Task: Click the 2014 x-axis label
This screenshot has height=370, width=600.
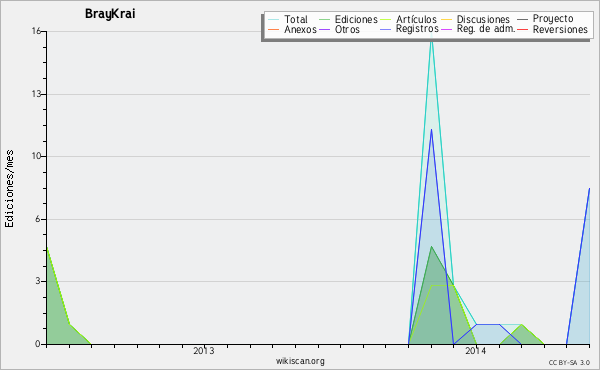Action: (475, 351)
